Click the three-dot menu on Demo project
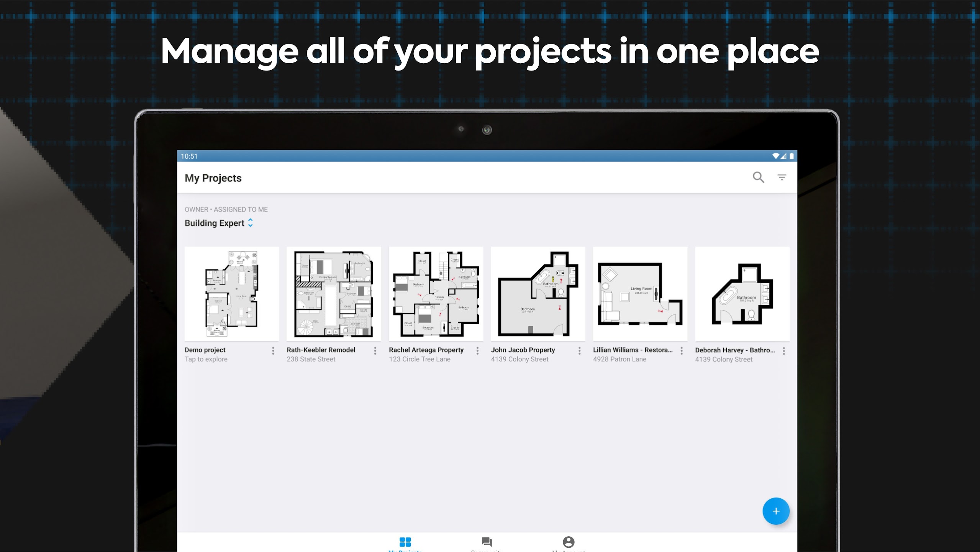 point(273,350)
